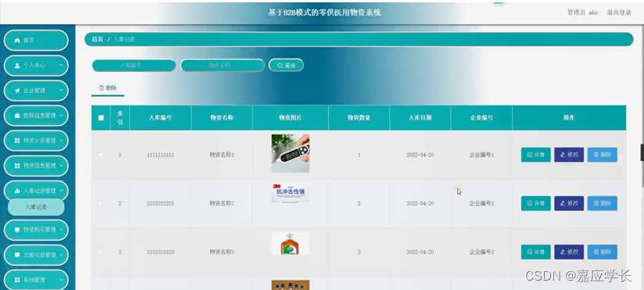Click the grid icon beside 物资分类管理
Image resolution: width=644 pixels, height=290 pixels.
click(17, 141)
